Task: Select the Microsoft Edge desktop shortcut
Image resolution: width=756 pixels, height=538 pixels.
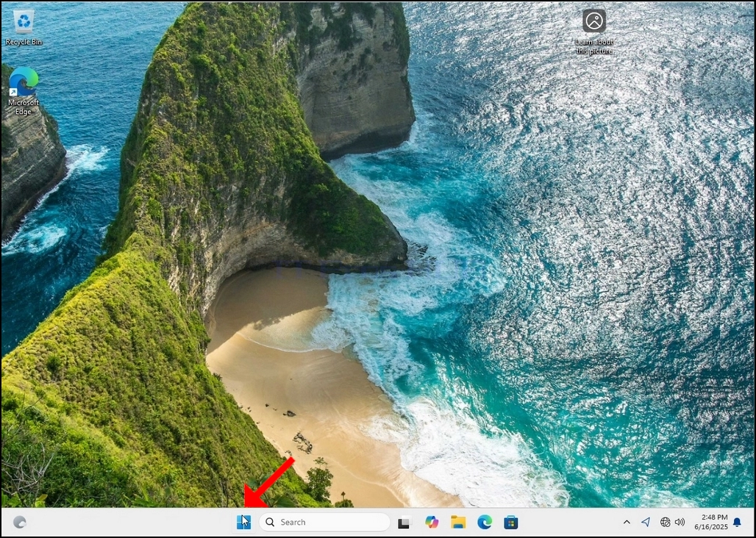Action: point(23,91)
